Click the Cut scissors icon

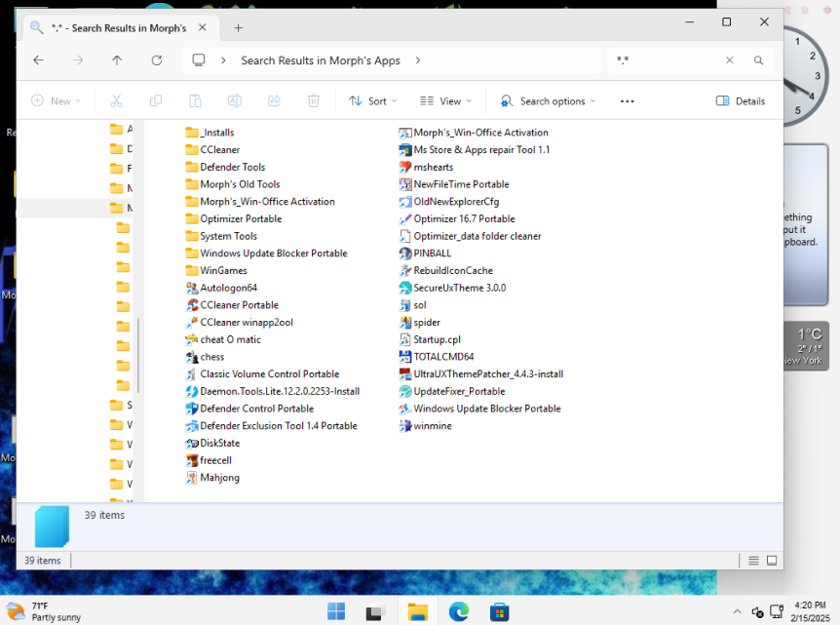[116, 100]
